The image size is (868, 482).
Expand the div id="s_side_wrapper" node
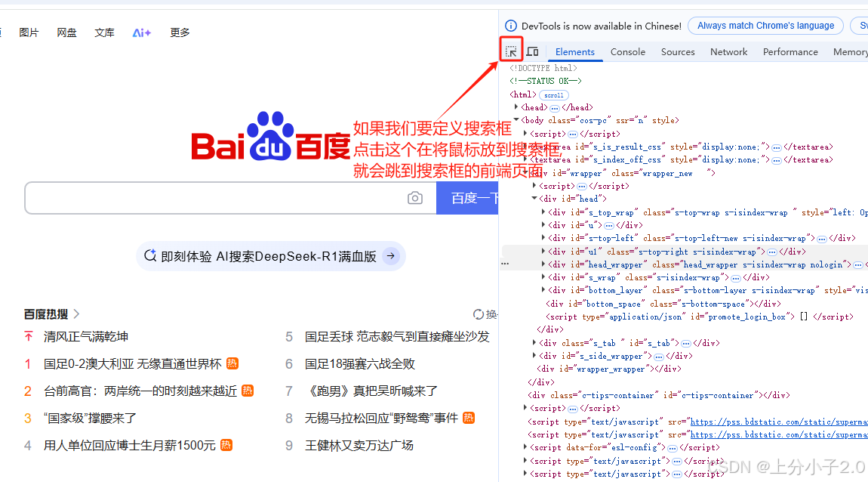click(x=534, y=356)
